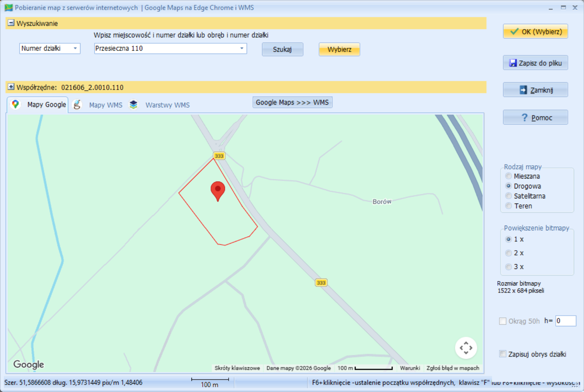This screenshot has width=584, height=392.
Task: Click the Wybierz button
Action: point(339,49)
